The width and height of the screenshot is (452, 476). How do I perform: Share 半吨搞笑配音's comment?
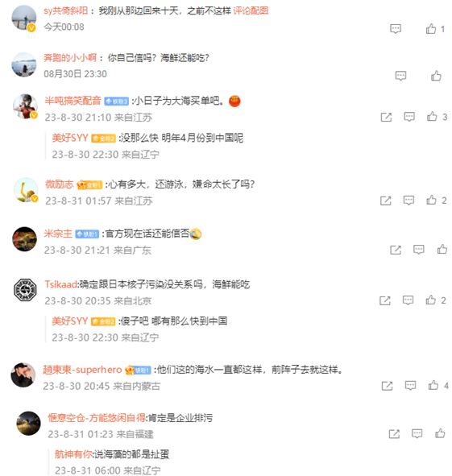coord(386,117)
